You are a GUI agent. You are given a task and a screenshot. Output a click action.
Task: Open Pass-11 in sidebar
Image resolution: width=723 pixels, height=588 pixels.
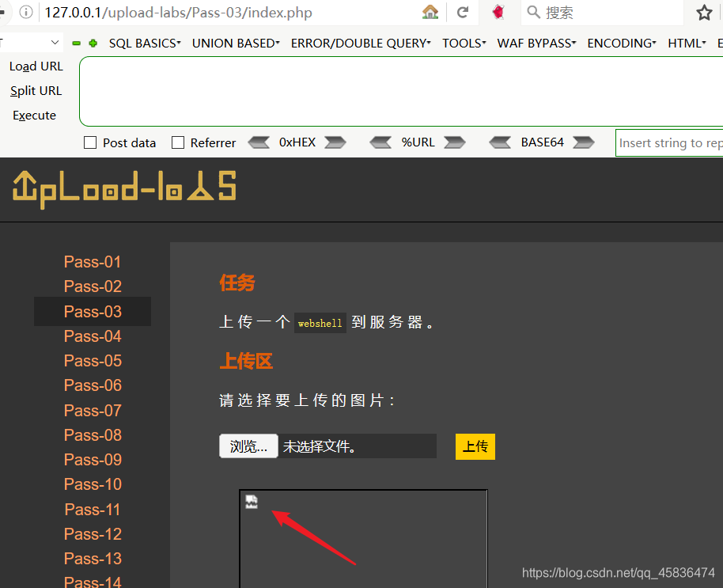[93, 510]
